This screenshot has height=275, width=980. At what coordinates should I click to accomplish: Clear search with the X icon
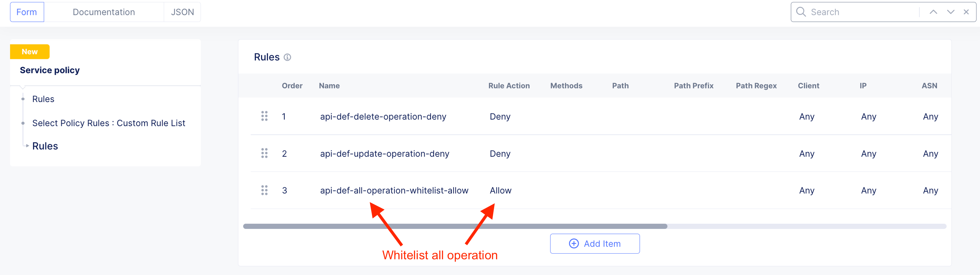click(x=966, y=12)
